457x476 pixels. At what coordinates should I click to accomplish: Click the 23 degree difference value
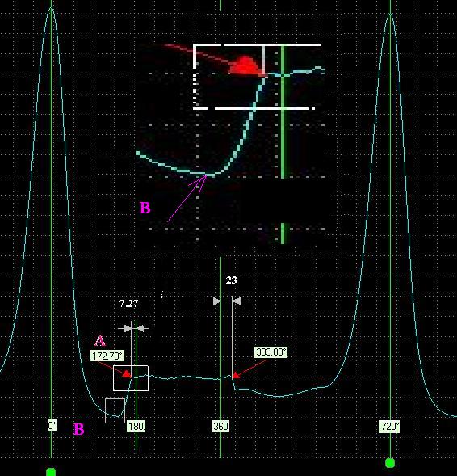point(231,280)
